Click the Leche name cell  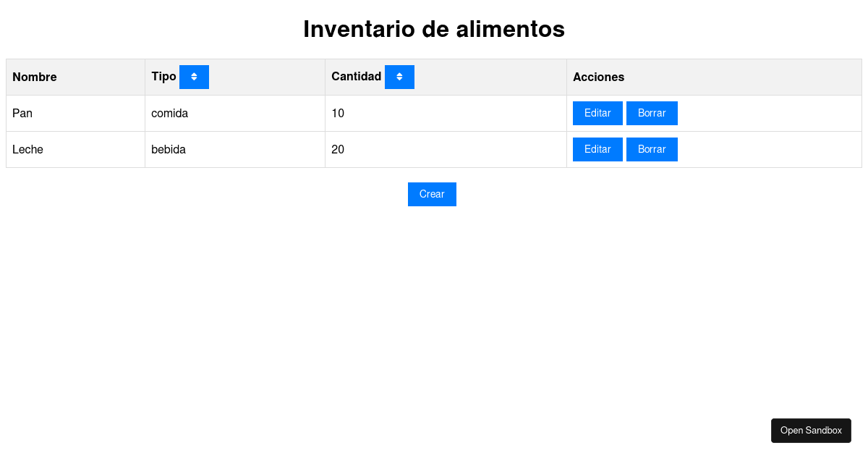pos(76,150)
